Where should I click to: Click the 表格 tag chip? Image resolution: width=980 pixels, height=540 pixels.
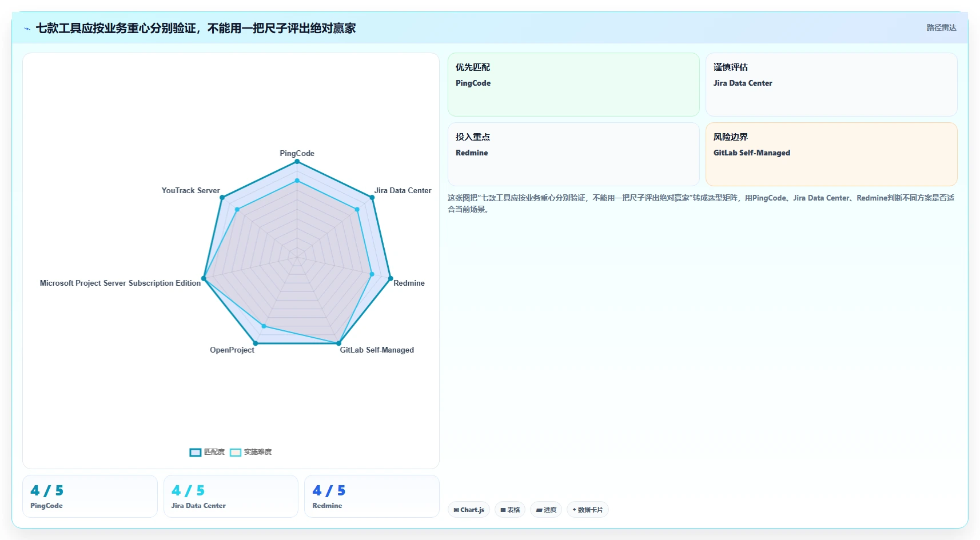tap(510, 510)
